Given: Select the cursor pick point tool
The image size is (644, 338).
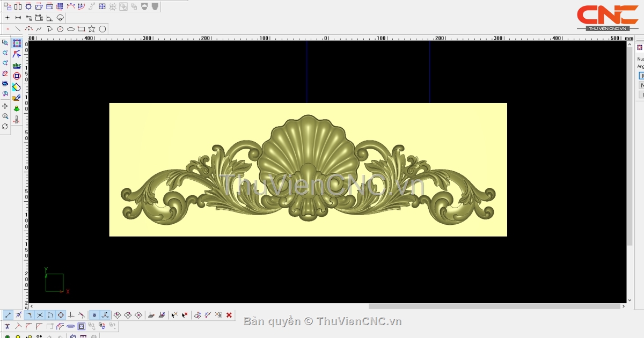Looking at the screenshot, I should coord(174,315).
